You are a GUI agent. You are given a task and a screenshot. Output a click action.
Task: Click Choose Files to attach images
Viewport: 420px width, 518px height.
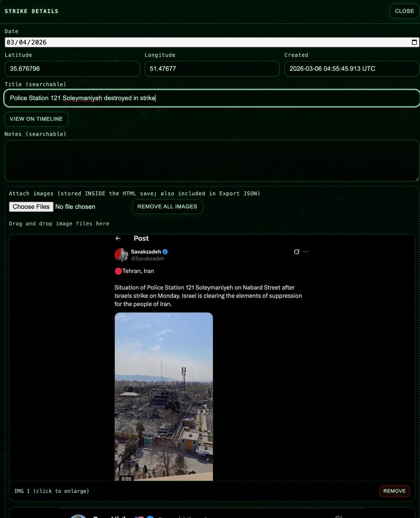31,206
